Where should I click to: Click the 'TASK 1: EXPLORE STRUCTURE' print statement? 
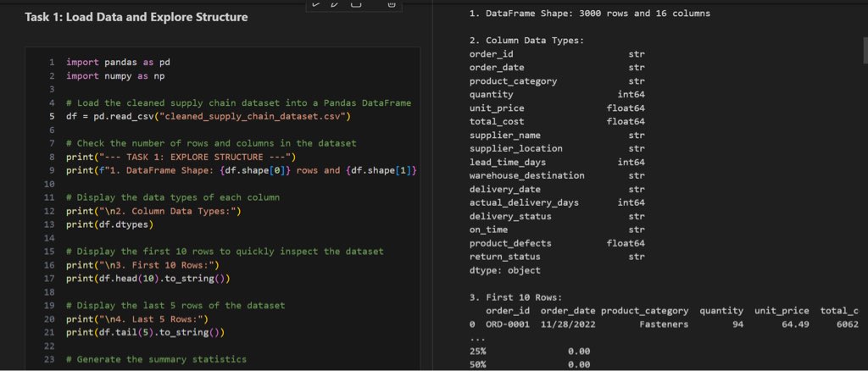pos(181,157)
